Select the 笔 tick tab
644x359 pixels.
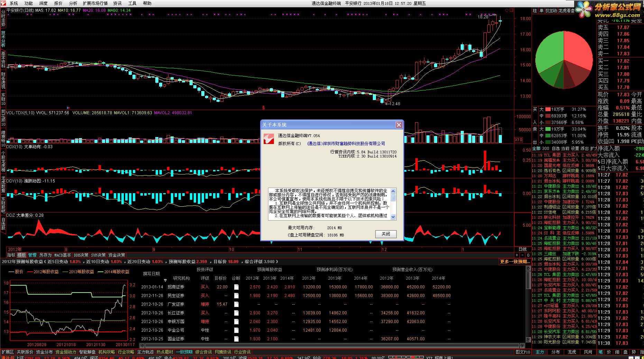coord(601,352)
